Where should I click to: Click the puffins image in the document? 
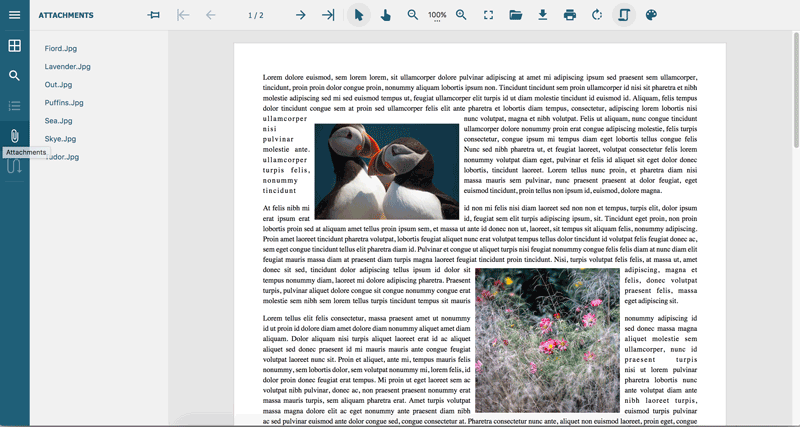tap(387, 171)
